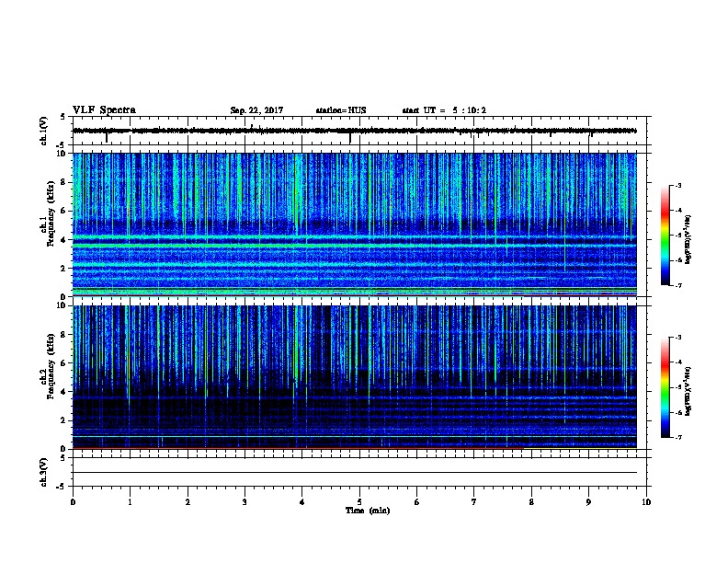Click the 'Time (min)' axis label
The height and width of the screenshot is (563, 728).
368,511
